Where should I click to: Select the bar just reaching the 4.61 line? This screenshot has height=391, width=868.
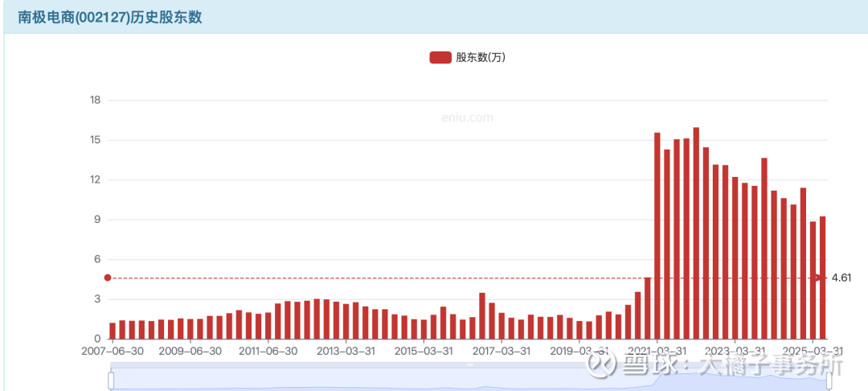[648, 308]
